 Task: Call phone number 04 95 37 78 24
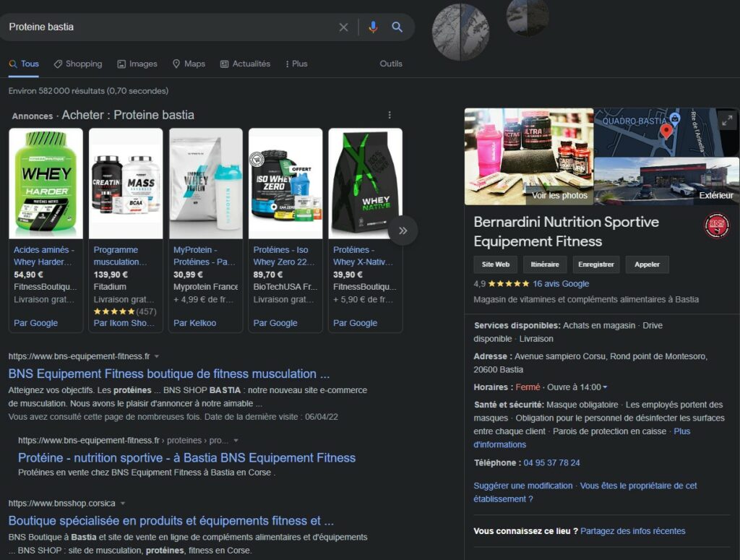coord(551,463)
